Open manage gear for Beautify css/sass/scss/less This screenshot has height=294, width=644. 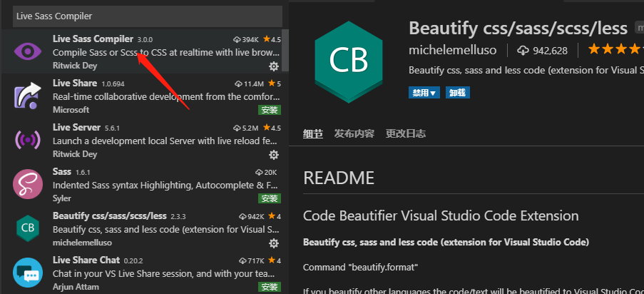(274, 243)
